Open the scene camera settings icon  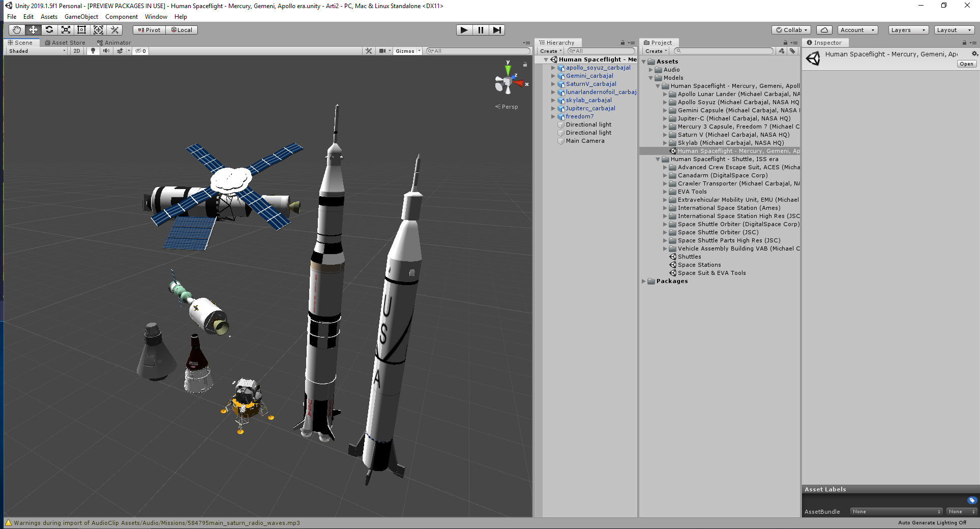click(382, 51)
